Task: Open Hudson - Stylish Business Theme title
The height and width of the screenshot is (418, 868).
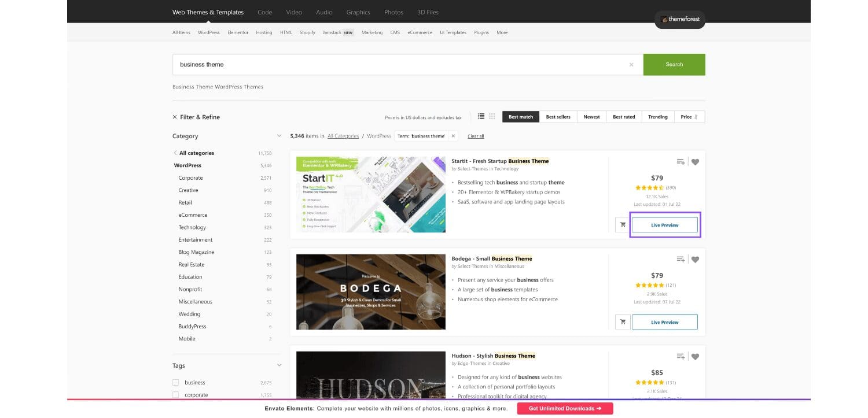Action: pyautogui.click(x=494, y=356)
